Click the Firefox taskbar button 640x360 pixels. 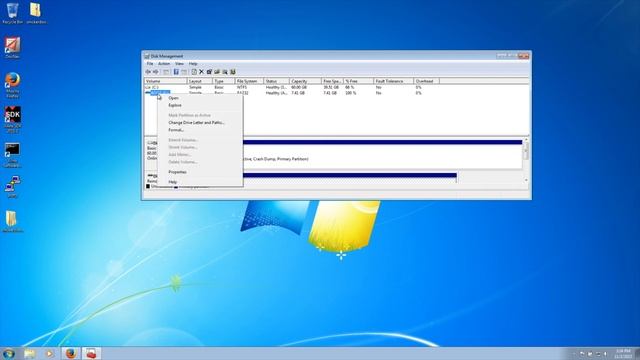(71, 353)
